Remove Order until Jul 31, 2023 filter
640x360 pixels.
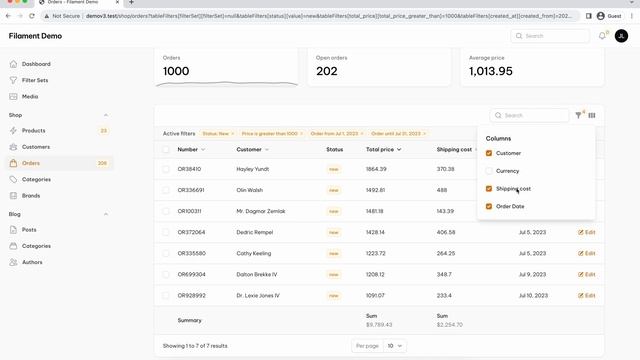tap(424, 134)
